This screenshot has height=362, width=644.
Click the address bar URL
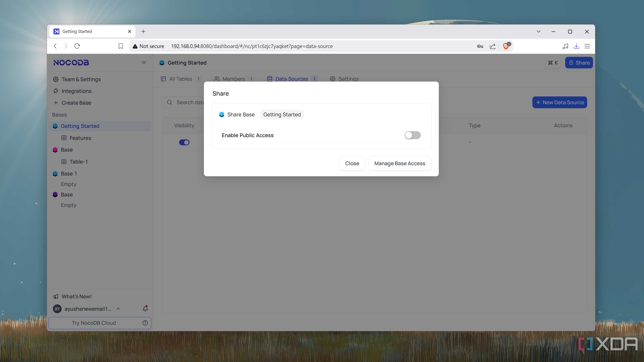252,46
